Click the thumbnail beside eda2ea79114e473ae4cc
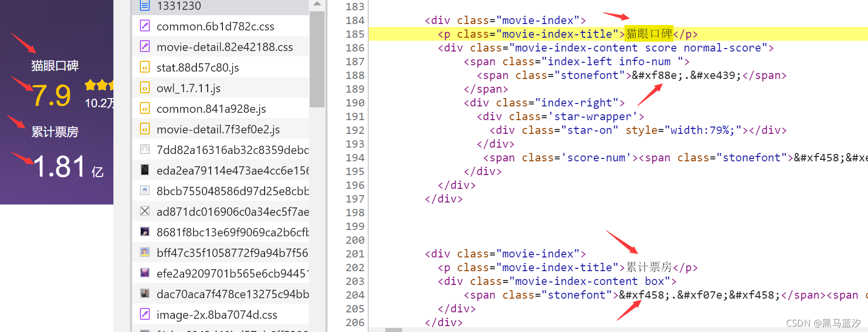This screenshot has height=332, width=868. (145, 170)
